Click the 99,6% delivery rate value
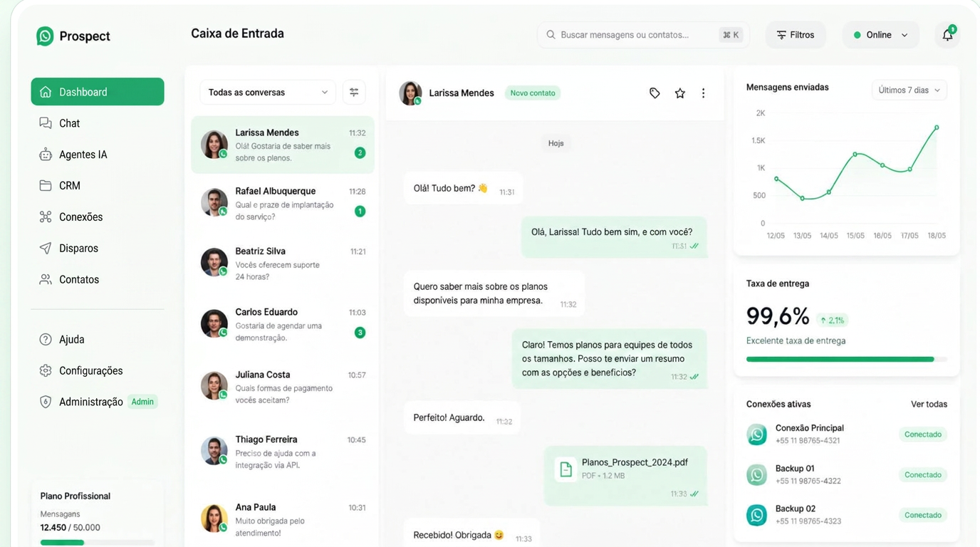The height and width of the screenshot is (547, 980). pos(778,316)
